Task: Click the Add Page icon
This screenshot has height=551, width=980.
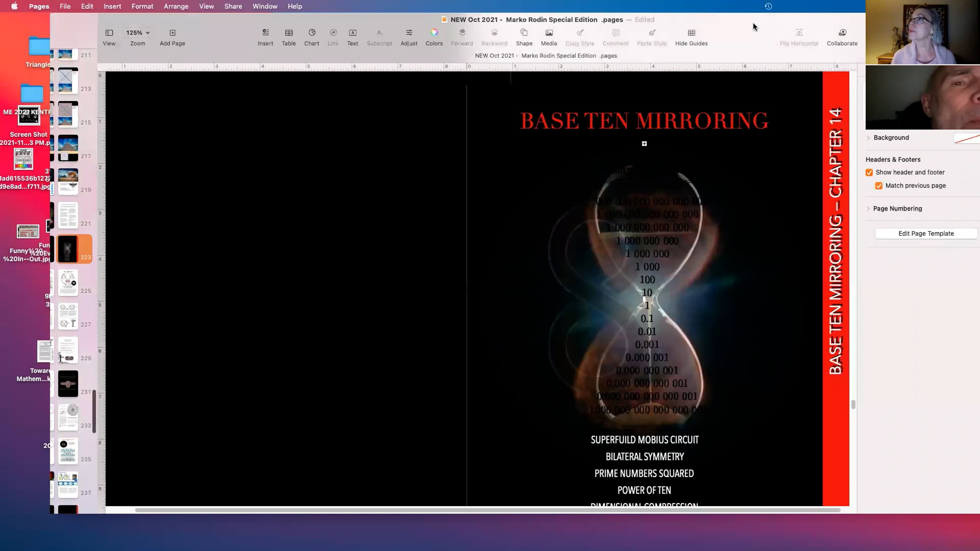Action: click(172, 33)
